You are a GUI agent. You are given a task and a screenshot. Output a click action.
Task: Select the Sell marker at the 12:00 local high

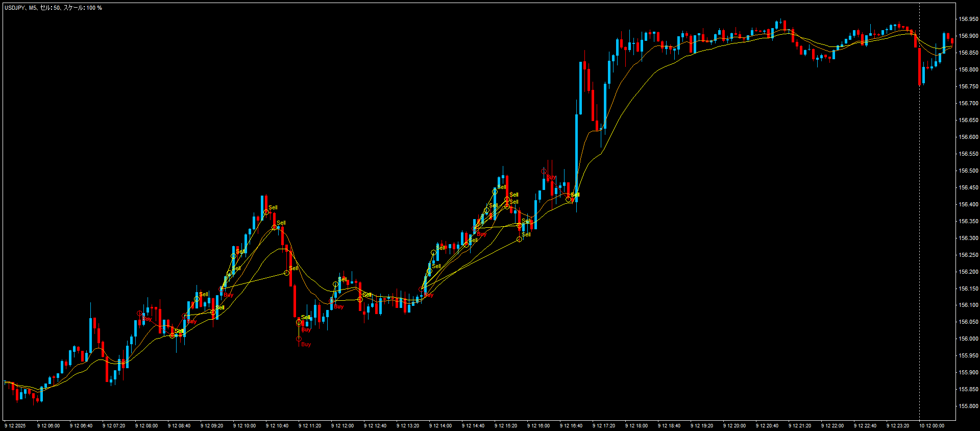click(336, 284)
